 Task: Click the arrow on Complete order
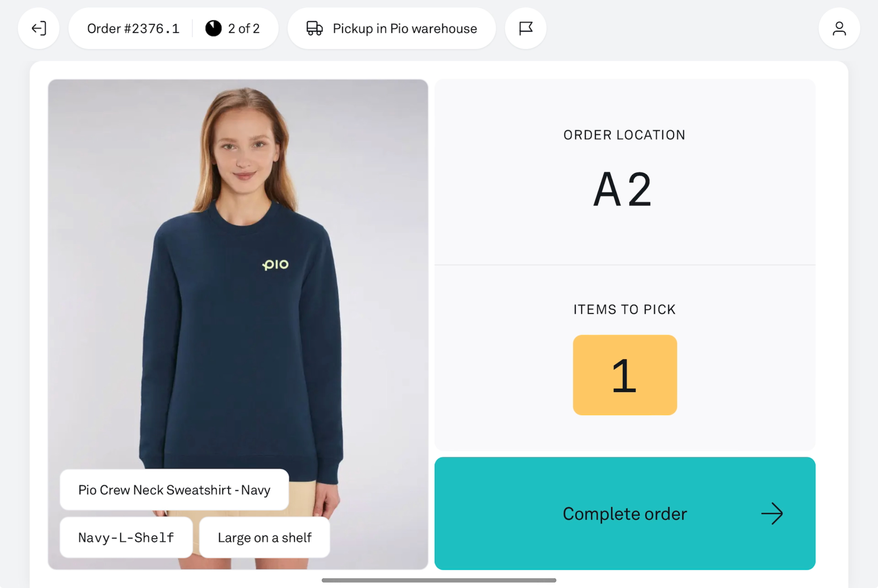772,513
